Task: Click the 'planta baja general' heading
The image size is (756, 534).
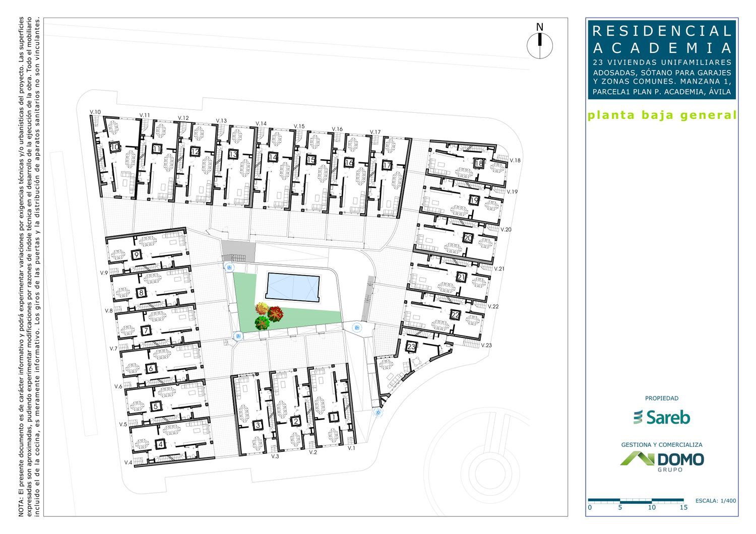Action: (x=662, y=115)
